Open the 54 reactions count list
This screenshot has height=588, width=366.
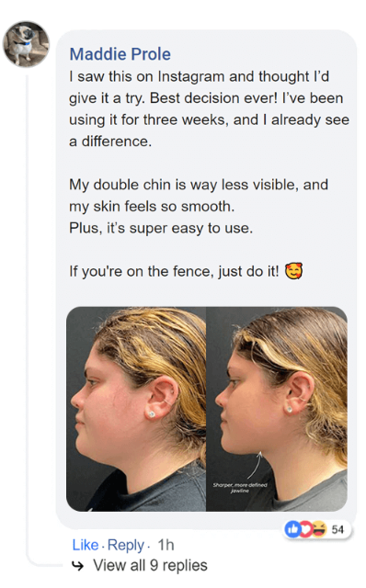click(x=337, y=529)
